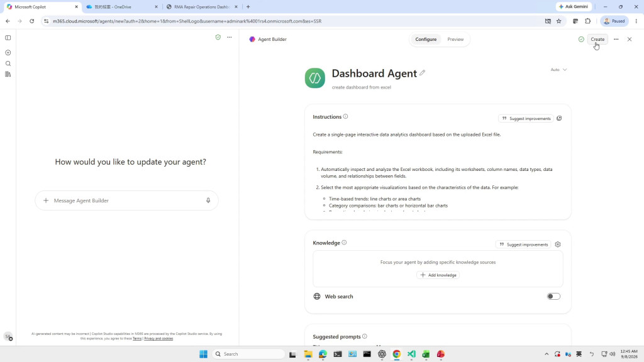Viewport: 644px width, 362px height.
Task: Click the plus attach icon in the message box
Action: 46,200
